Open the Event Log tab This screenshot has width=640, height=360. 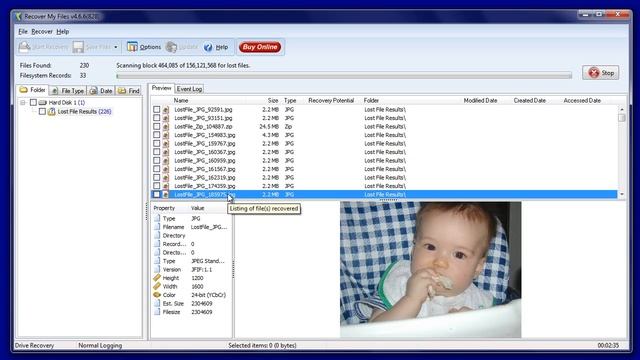click(189, 89)
